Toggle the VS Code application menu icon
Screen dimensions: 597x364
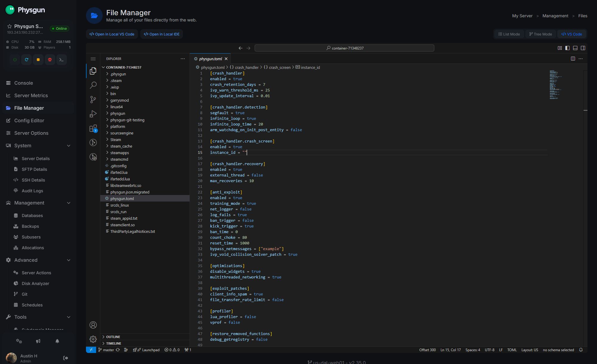[93, 59]
